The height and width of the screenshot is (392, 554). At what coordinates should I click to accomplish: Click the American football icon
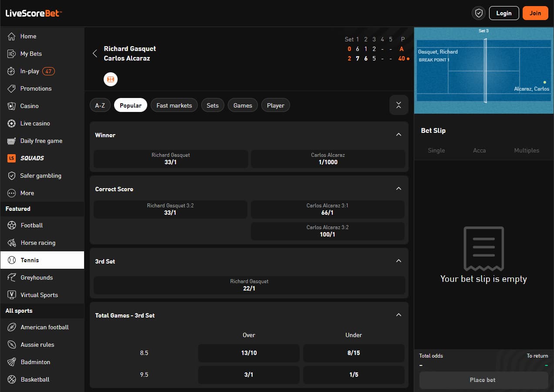[x=12, y=327]
